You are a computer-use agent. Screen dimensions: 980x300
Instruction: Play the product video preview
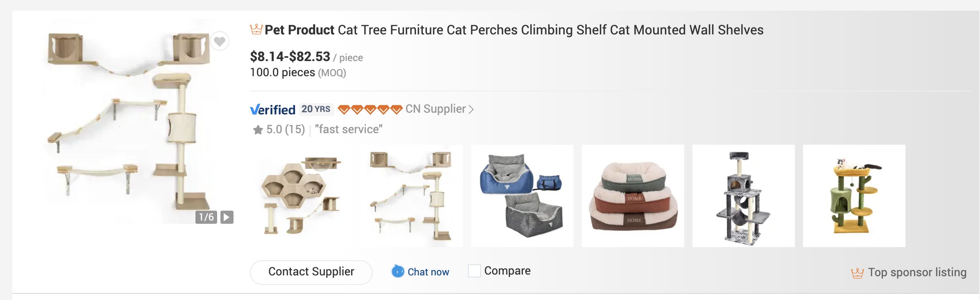click(x=227, y=217)
